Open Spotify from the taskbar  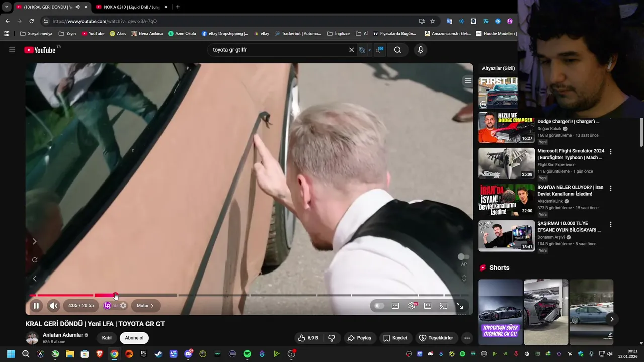coord(247,354)
